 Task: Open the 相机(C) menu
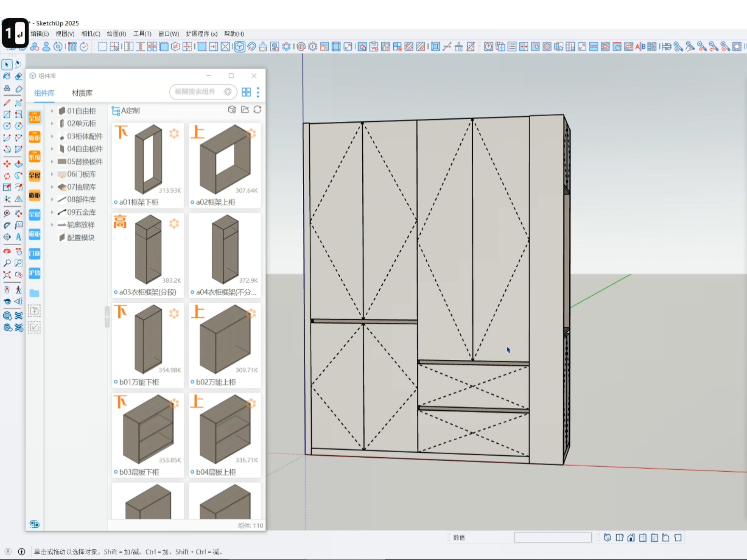(x=91, y=34)
